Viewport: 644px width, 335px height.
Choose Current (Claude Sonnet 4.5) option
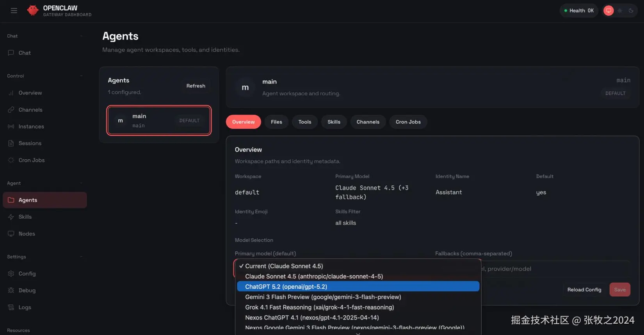click(358, 266)
